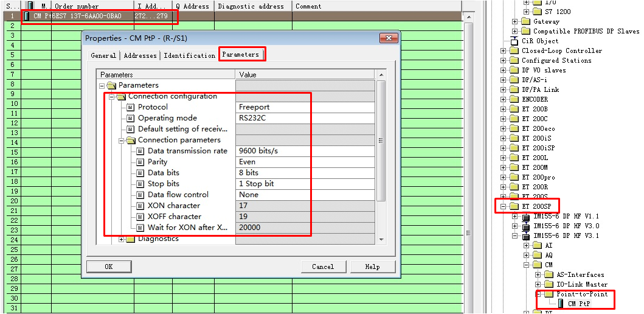
Task: Collapse the Connection configuration node
Action: [x=111, y=97]
